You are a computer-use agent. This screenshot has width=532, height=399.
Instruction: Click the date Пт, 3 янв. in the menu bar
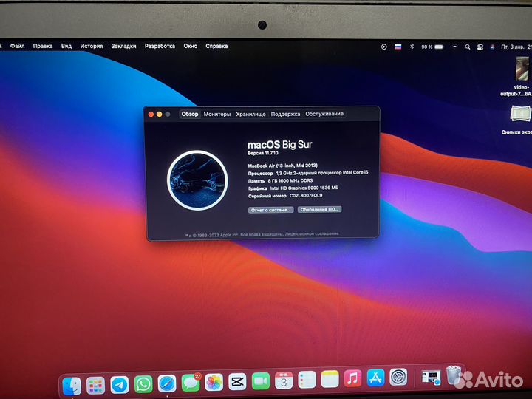(512, 47)
